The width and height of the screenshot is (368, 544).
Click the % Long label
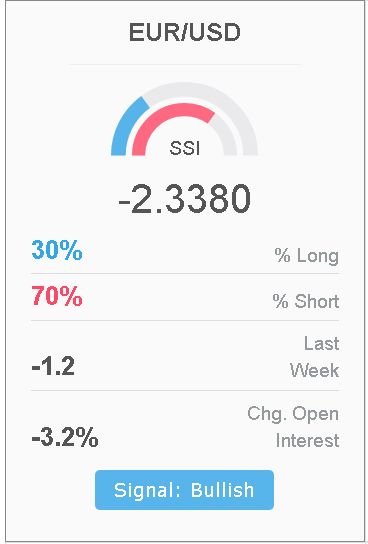[x=307, y=256]
